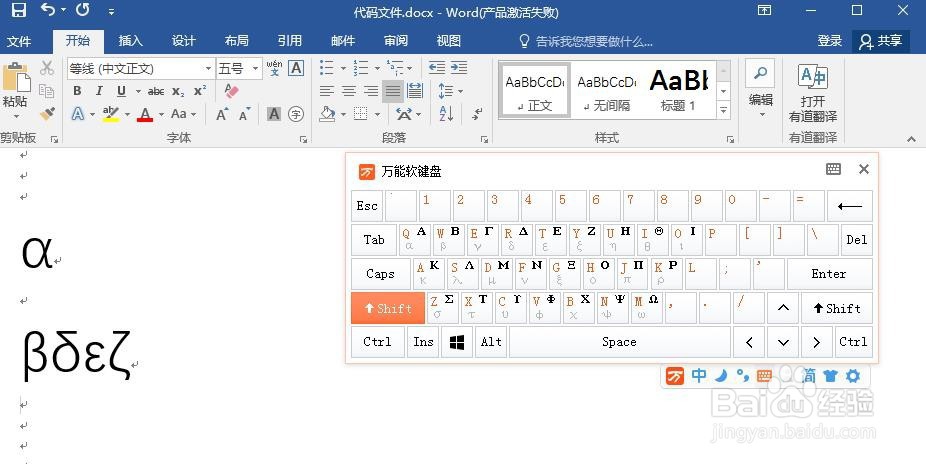Click the Redo/Repeat icon

(83, 10)
